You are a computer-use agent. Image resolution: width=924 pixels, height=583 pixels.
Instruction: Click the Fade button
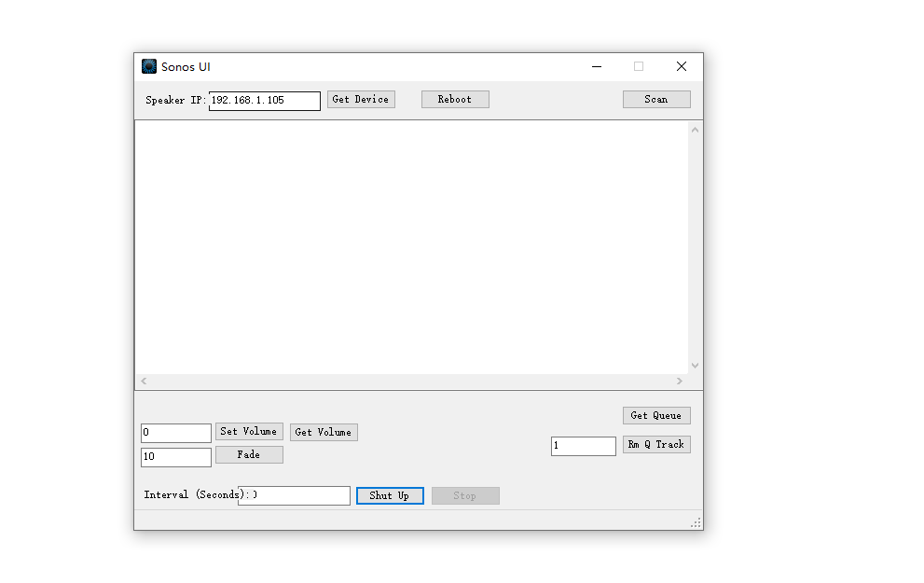(x=249, y=454)
